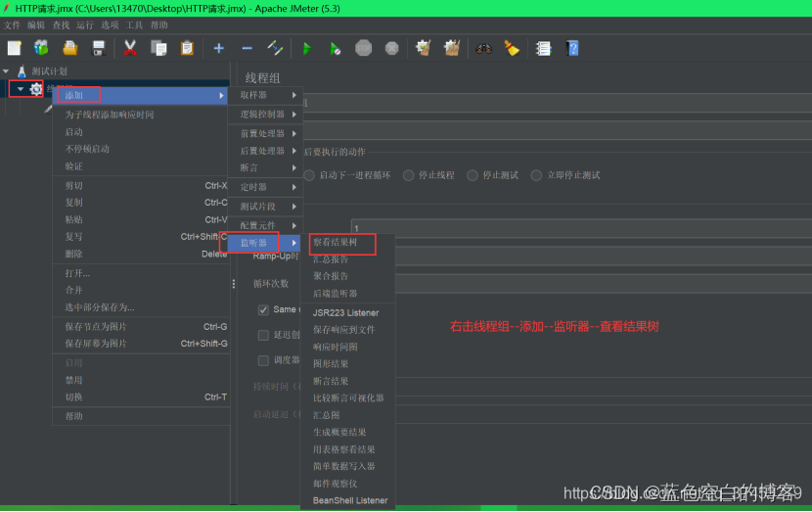The height and width of the screenshot is (512, 812).
Task: Toggle the 调度器 checkbox
Action: point(263,360)
